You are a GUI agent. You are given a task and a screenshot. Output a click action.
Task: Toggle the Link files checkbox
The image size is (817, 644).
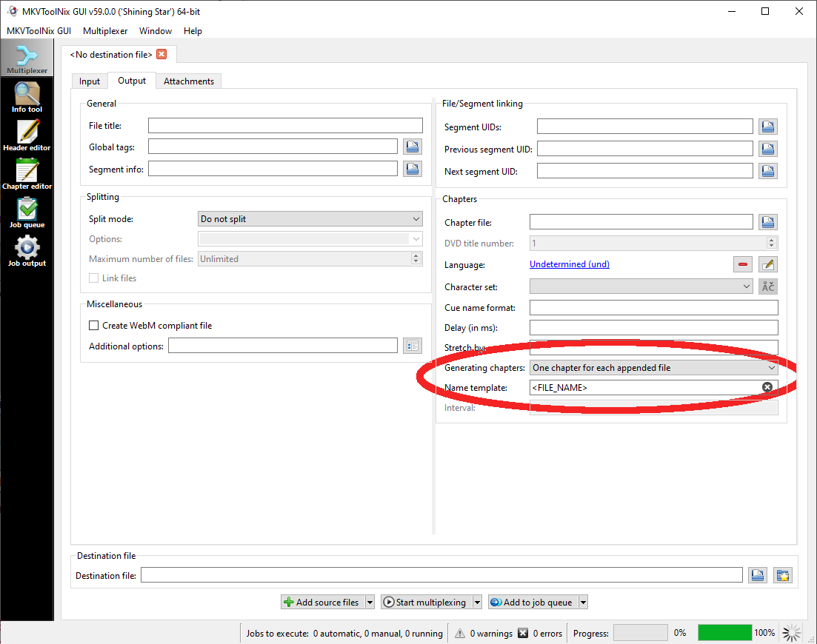(x=93, y=278)
